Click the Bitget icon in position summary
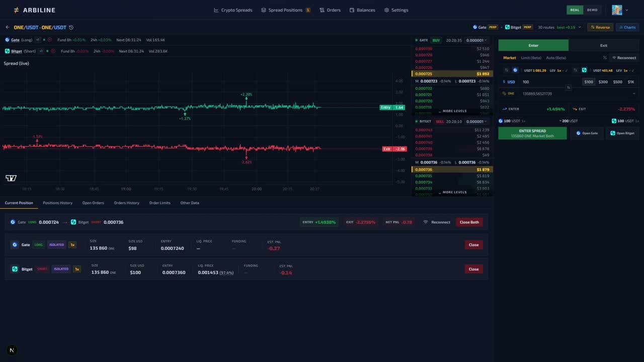Screen dimensions: 644x362 click(73, 222)
